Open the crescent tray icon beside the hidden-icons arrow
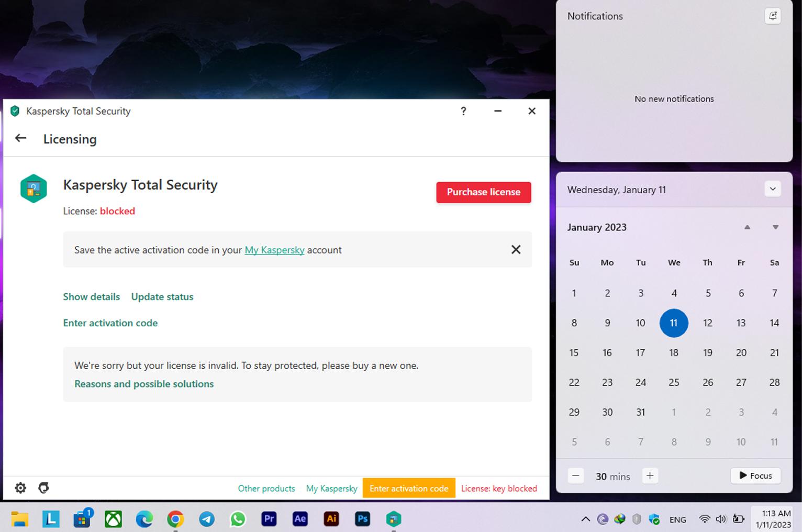 coord(603,519)
